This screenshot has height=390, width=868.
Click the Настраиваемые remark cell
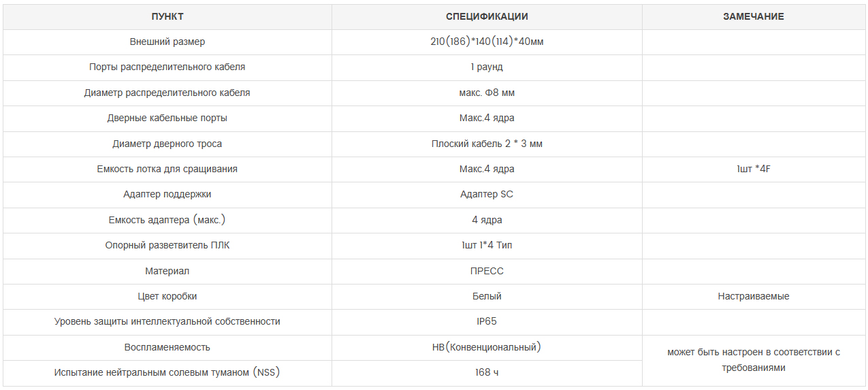click(753, 296)
